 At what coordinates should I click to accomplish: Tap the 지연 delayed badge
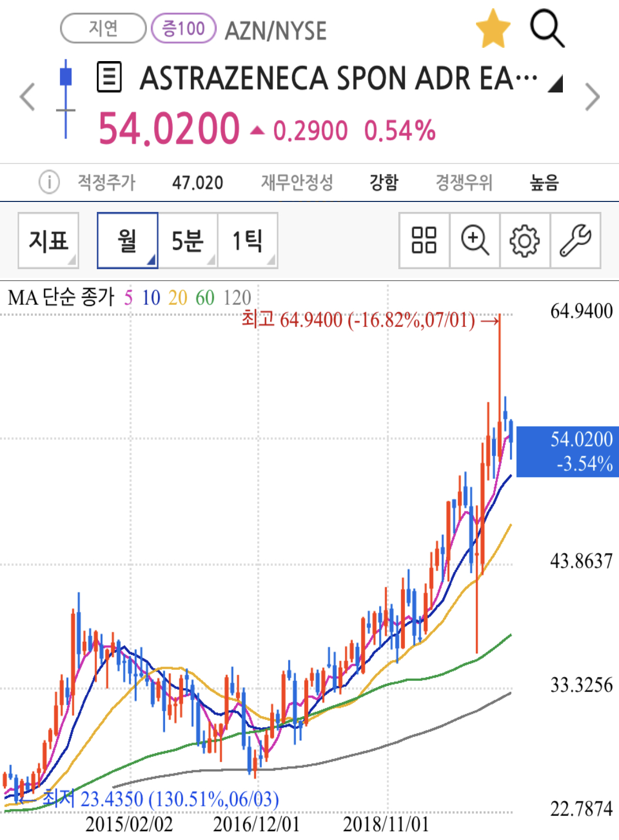tap(103, 28)
